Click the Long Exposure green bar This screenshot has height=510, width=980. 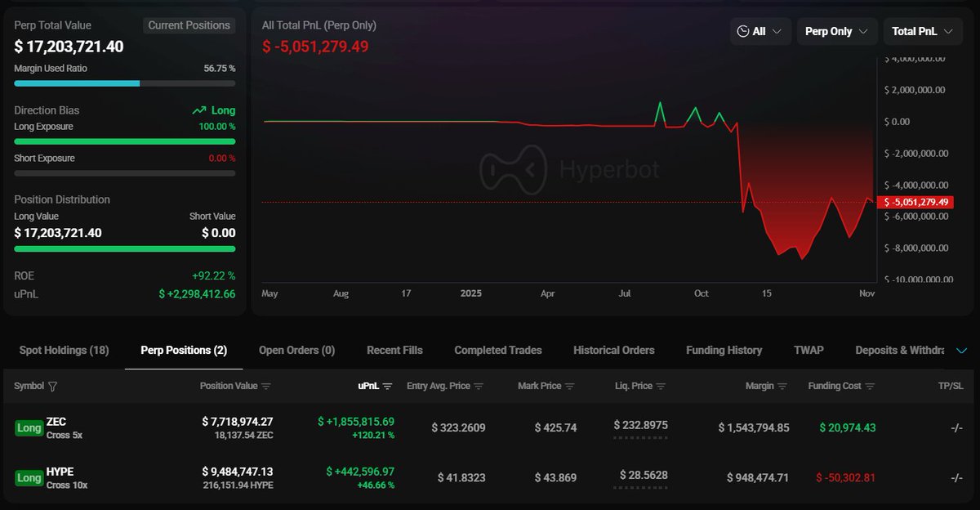pyautogui.click(x=125, y=141)
